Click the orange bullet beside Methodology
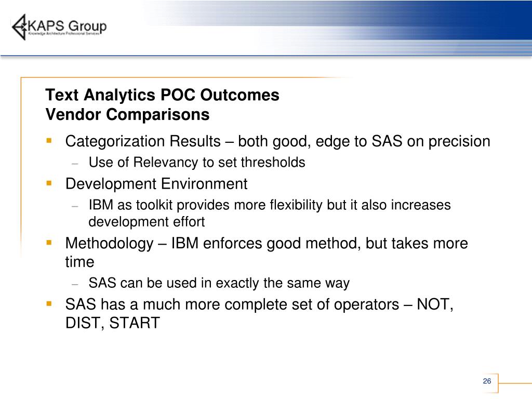The width and height of the screenshot is (532, 399). click(49, 243)
